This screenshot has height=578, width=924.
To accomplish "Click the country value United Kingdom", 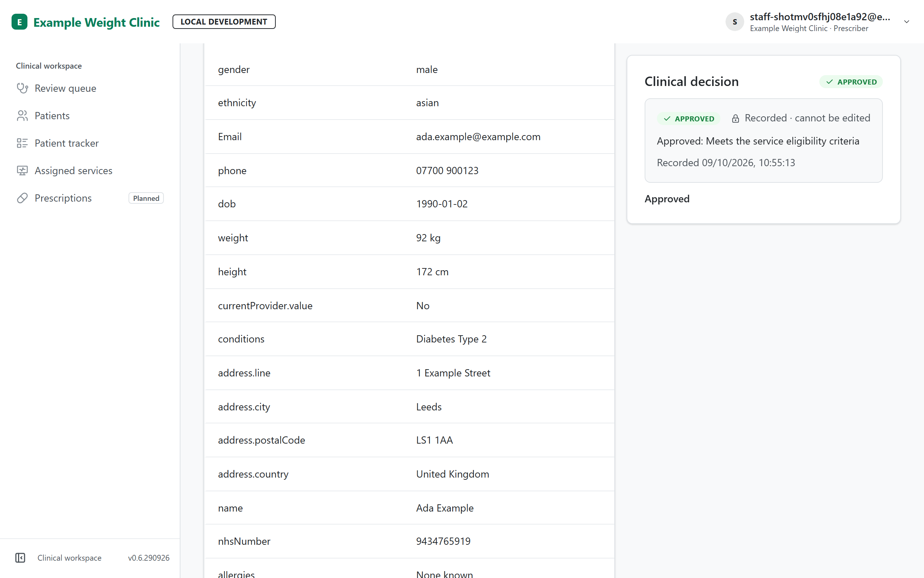I will [453, 474].
